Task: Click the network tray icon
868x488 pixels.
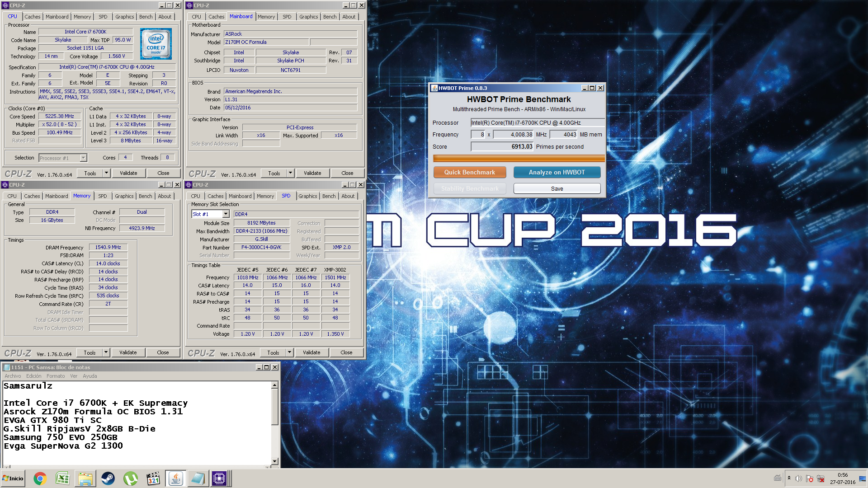Action: point(821,479)
